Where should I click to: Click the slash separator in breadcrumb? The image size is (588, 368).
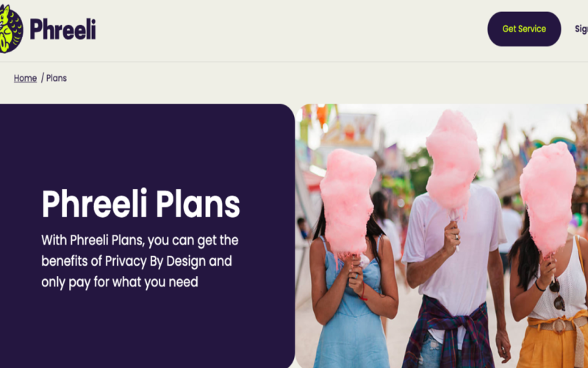click(x=43, y=78)
